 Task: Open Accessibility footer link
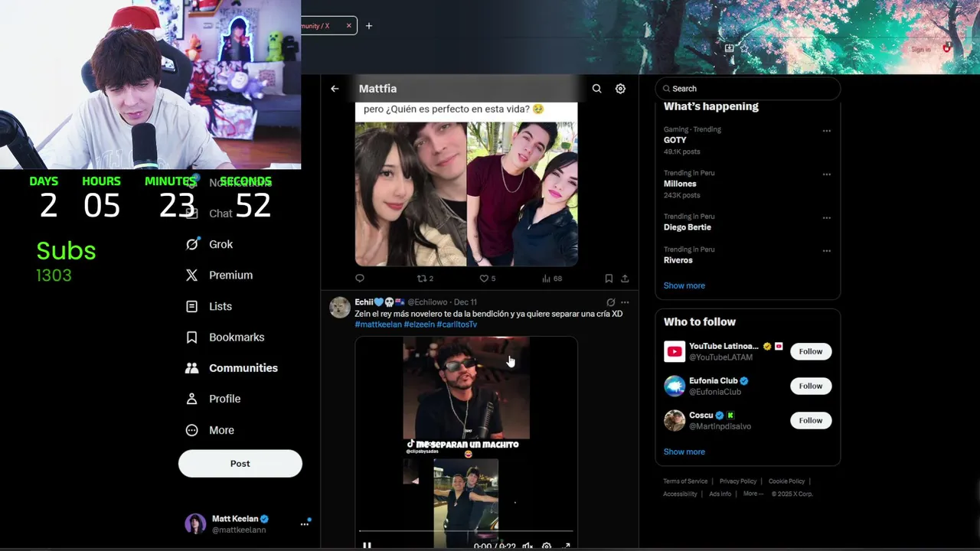(680, 494)
